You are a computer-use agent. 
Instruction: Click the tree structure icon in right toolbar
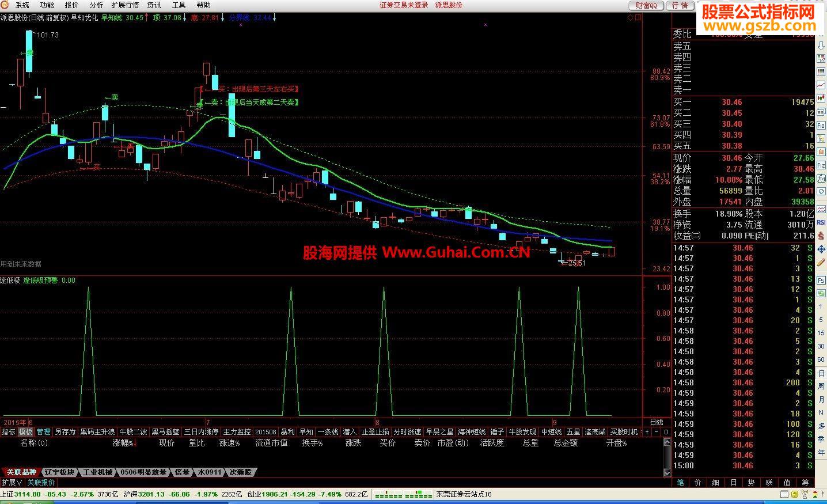[821, 138]
